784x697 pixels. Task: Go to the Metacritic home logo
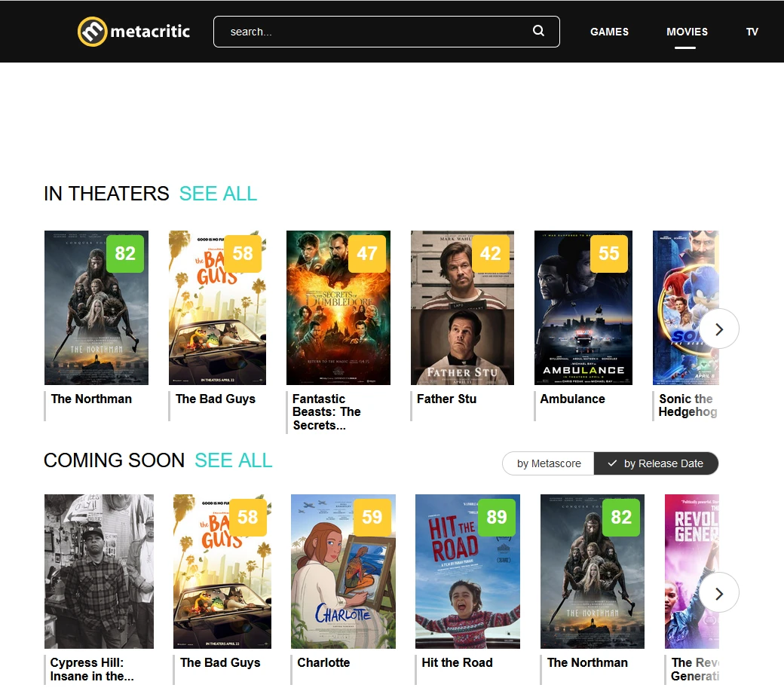[x=133, y=32]
